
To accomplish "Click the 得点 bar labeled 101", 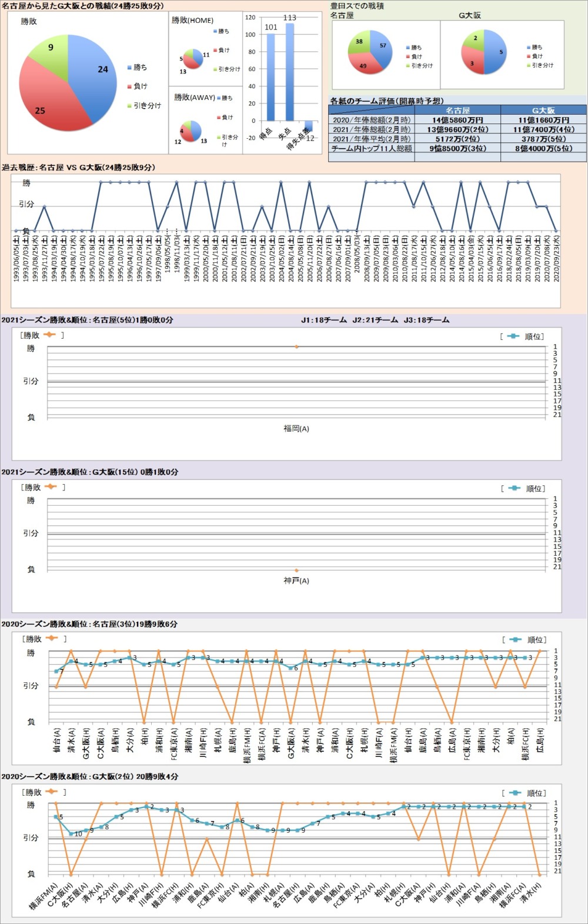I will [270, 77].
